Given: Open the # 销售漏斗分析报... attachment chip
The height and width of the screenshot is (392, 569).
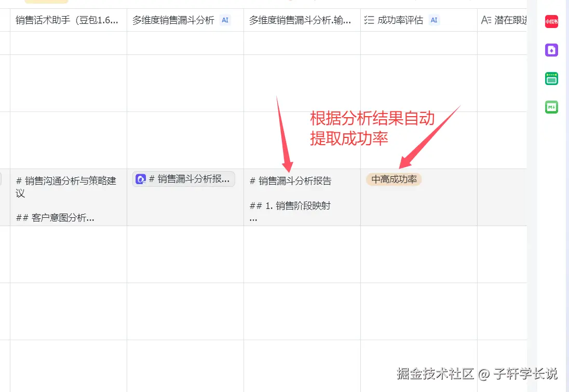Looking at the screenshot, I should pos(184,179).
